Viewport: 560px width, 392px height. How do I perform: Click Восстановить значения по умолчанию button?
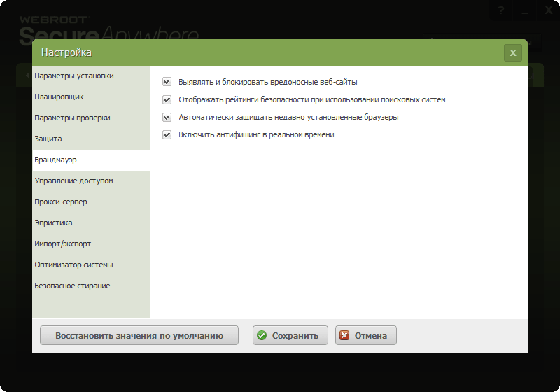point(139,335)
